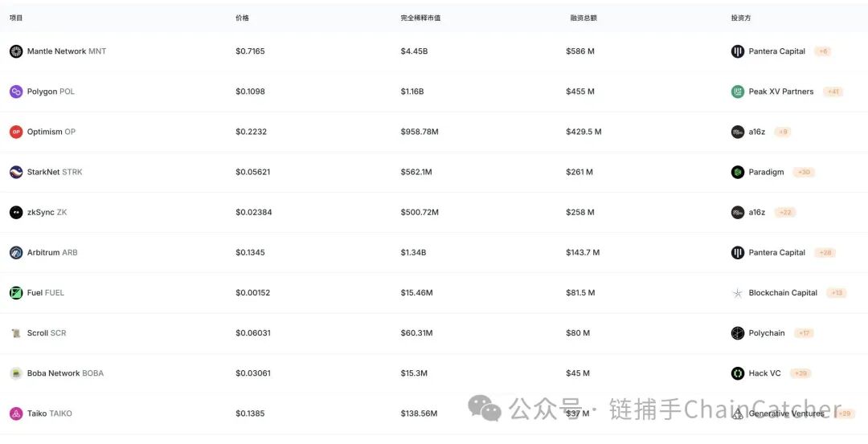Expand the +17 investors badge for Scroll
The height and width of the screenshot is (444, 868).
(x=804, y=333)
